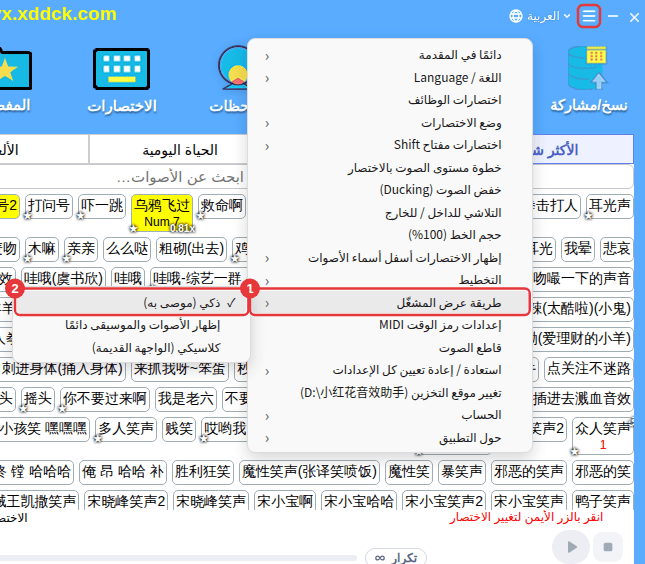645x564 pixels.
Task: Expand الحساب submenu
Action: coord(390,415)
